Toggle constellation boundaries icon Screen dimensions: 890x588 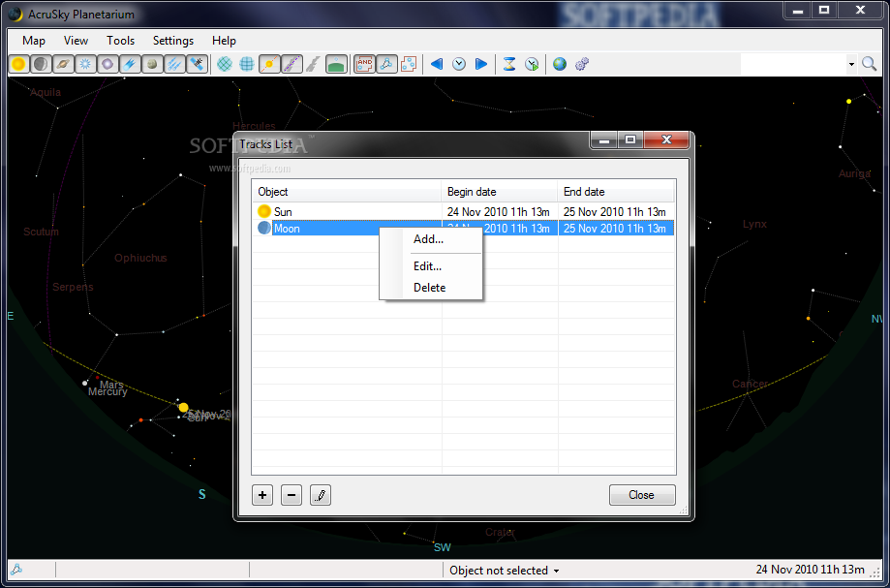click(409, 64)
